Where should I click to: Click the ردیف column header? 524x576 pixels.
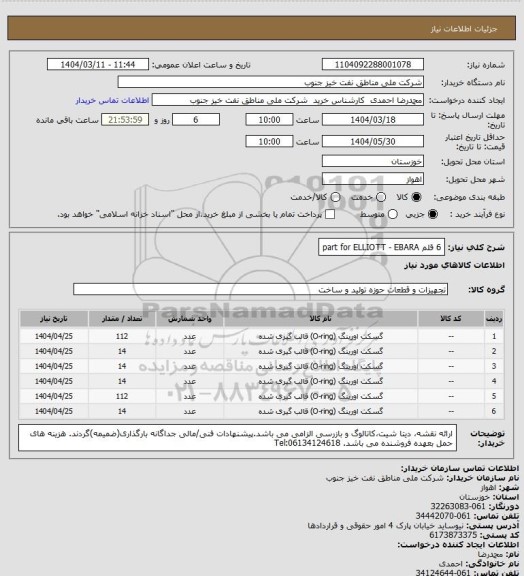(x=494, y=318)
